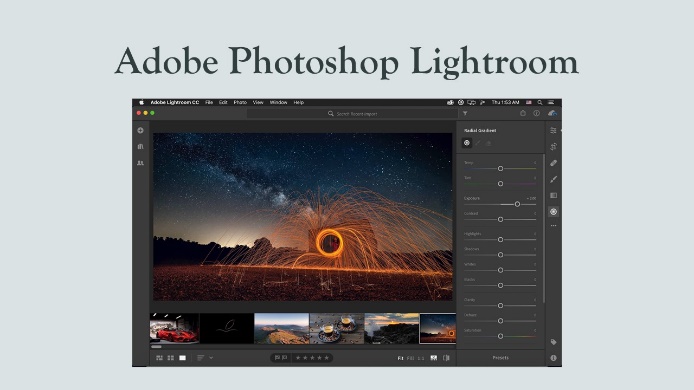Screen dimensions: 694x390
Task: Click the Temp slider handle
Action: coord(500,169)
